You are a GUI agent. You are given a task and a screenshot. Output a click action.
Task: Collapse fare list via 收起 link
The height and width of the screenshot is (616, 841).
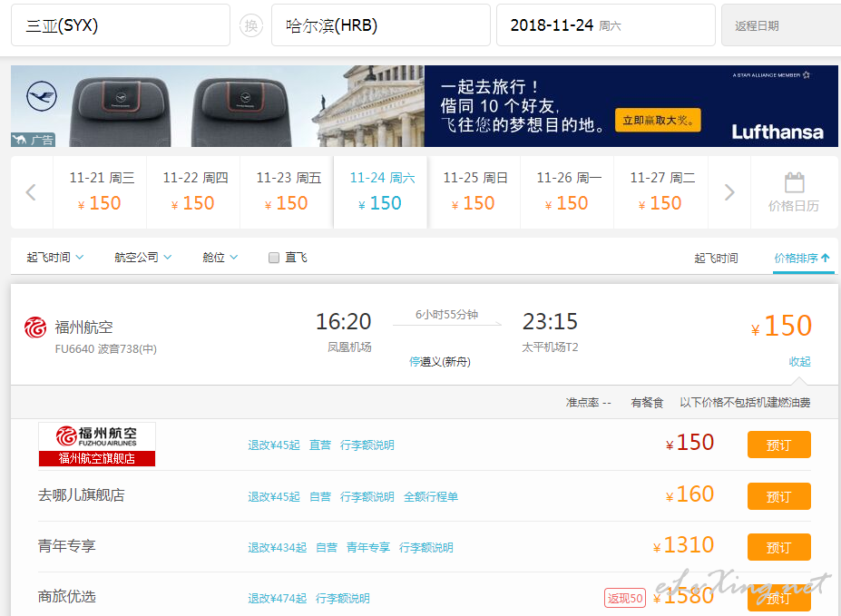click(799, 361)
